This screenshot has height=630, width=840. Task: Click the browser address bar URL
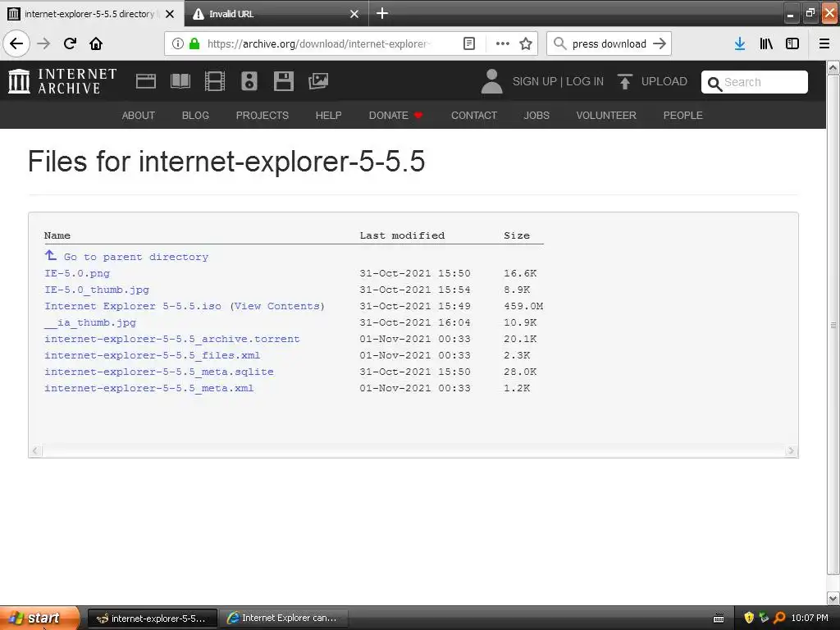pos(319,43)
